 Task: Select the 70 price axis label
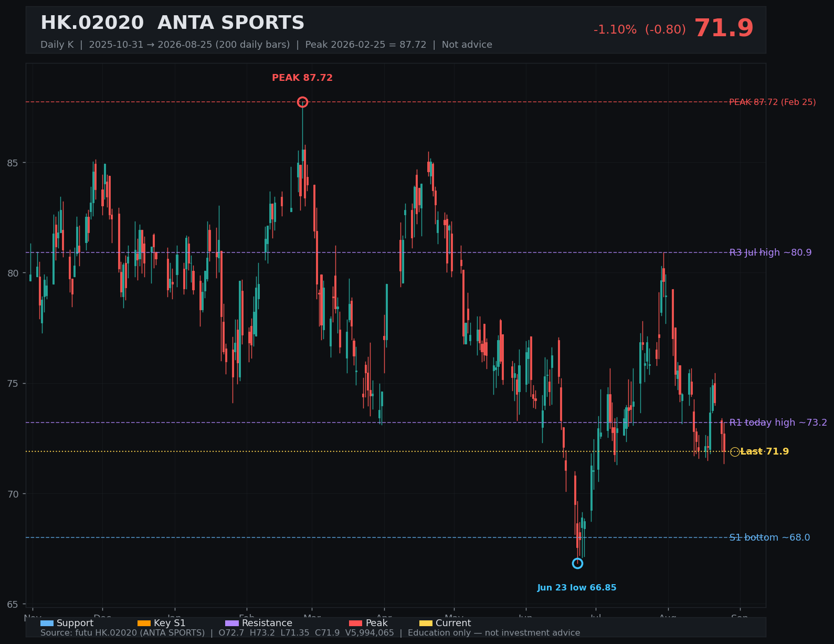13,494
